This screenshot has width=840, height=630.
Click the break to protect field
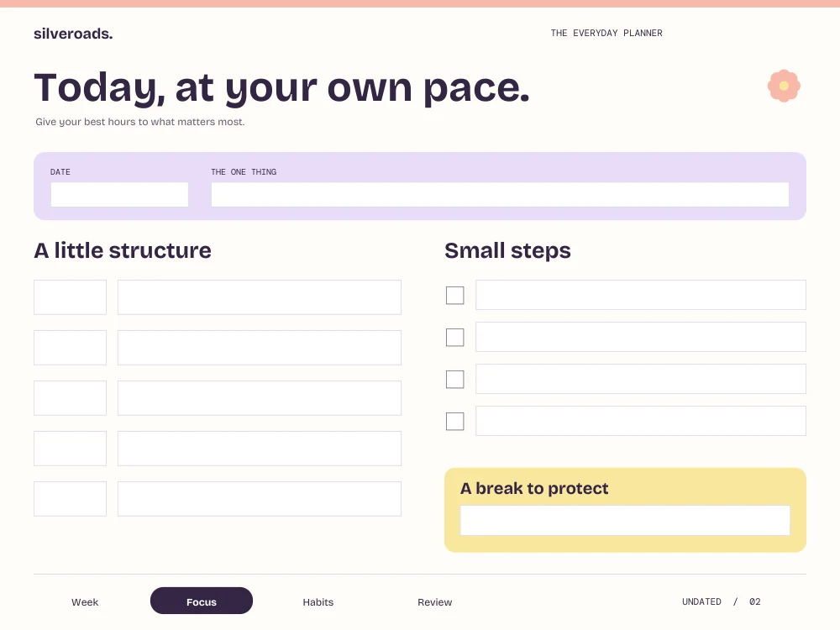[625, 520]
